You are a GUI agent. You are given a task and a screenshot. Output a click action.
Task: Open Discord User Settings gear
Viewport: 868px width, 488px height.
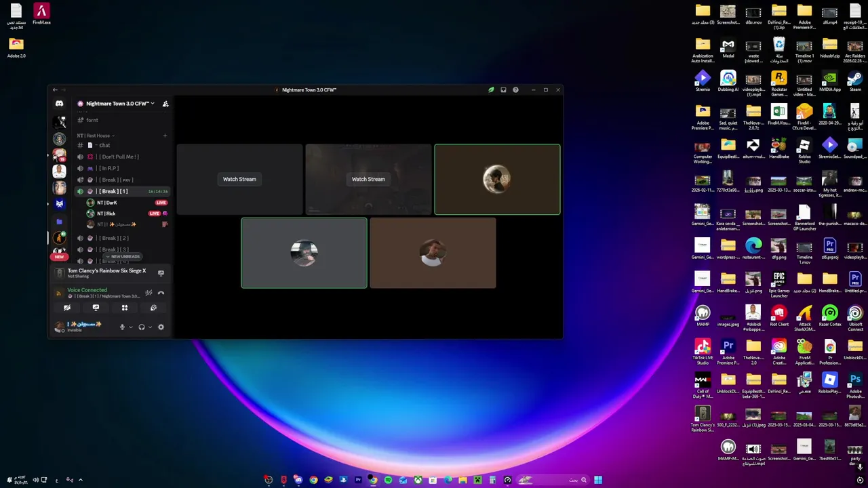coord(161,327)
